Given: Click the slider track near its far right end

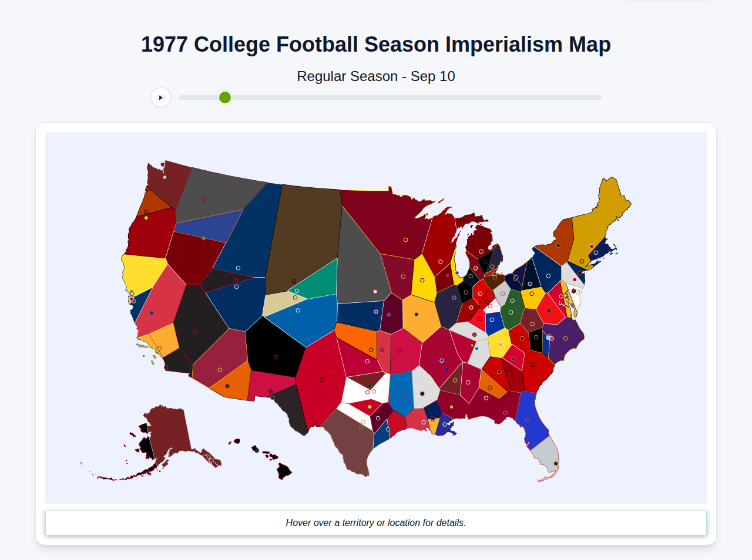Looking at the screenshot, I should (x=593, y=97).
